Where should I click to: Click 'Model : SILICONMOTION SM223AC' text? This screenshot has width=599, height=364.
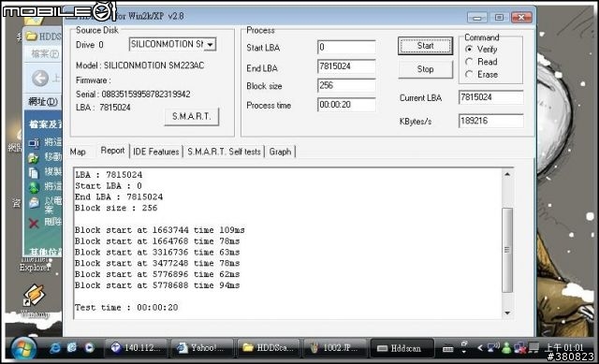click(x=139, y=66)
